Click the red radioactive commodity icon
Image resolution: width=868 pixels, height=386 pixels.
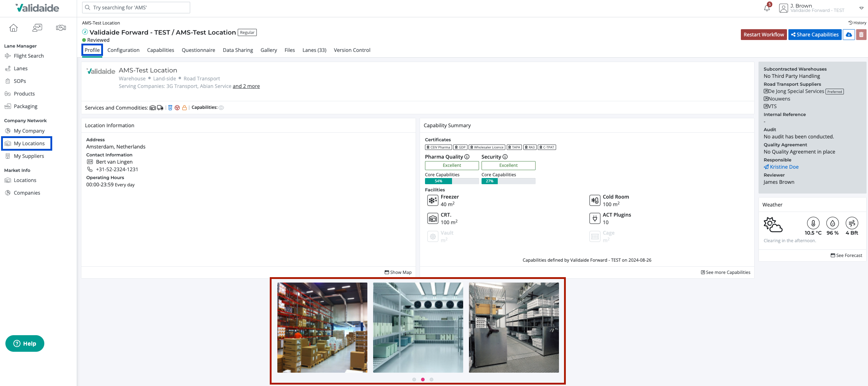(177, 108)
